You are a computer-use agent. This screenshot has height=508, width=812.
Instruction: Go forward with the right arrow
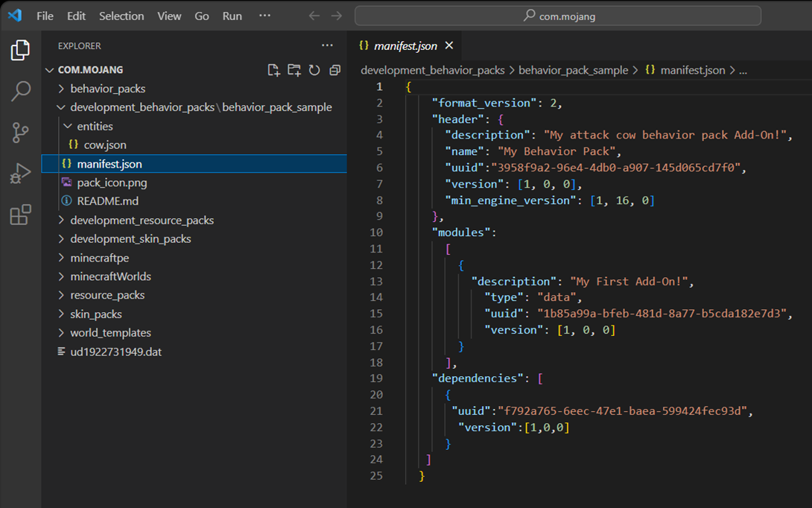[x=337, y=16]
